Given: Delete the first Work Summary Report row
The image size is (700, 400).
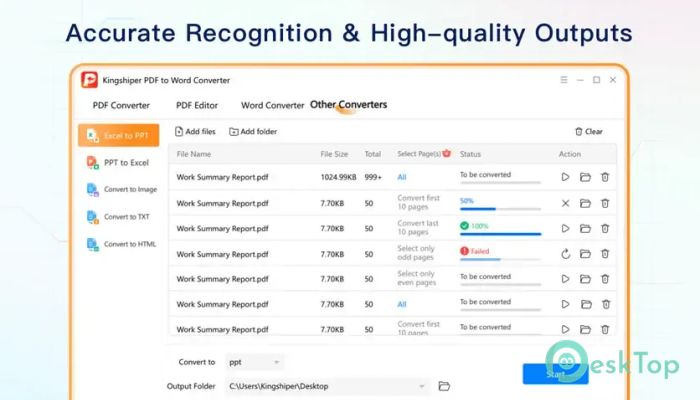Looking at the screenshot, I should tap(605, 177).
